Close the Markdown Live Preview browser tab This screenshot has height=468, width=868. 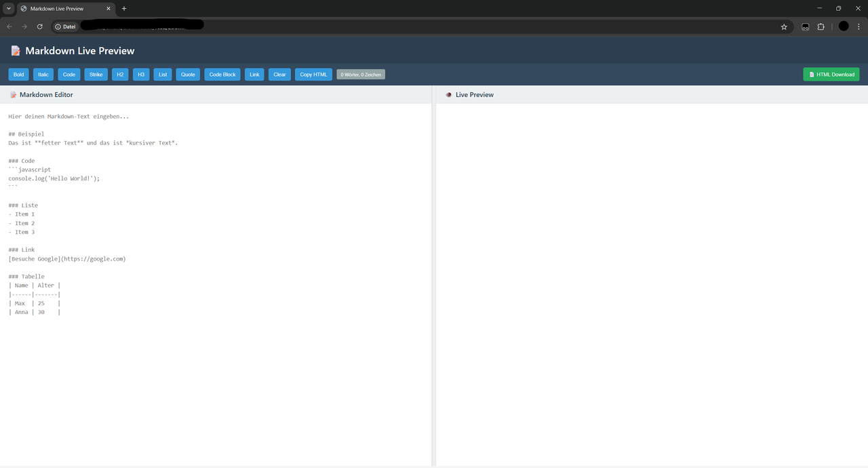point(108,9)
